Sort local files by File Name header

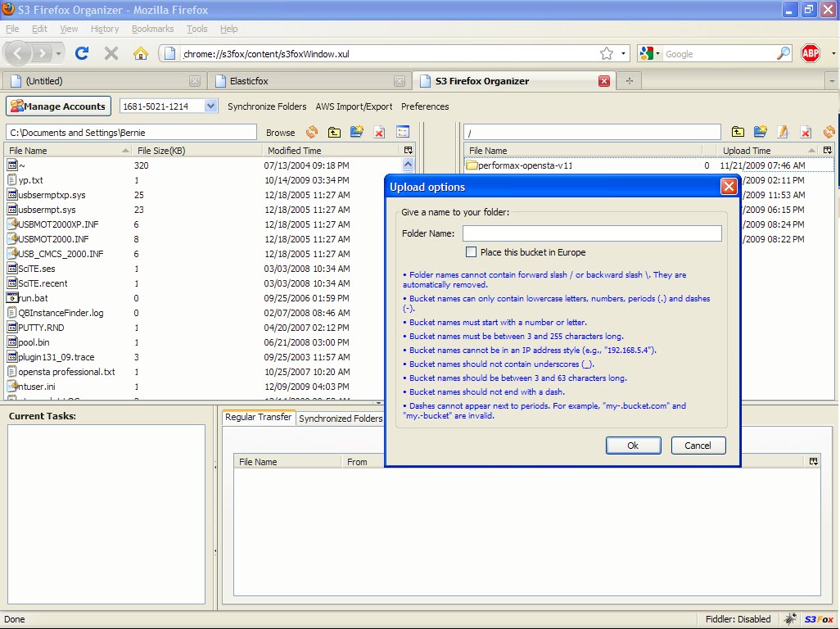click(x=68, y=150)
